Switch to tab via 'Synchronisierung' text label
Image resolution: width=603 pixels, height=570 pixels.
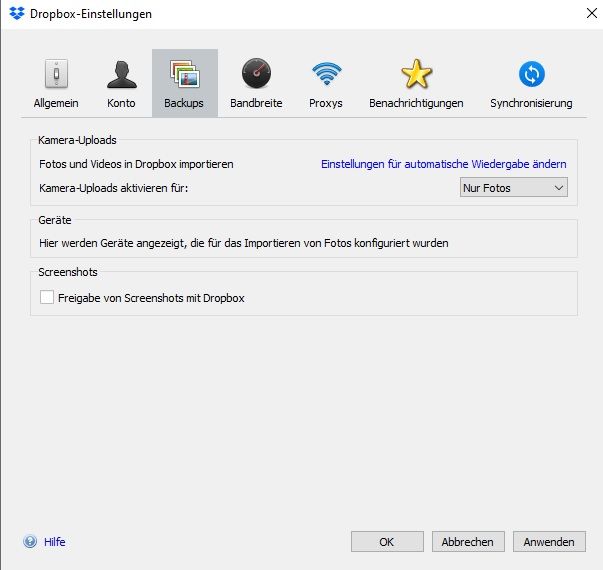pyautogui.click(x=531, y=103)
